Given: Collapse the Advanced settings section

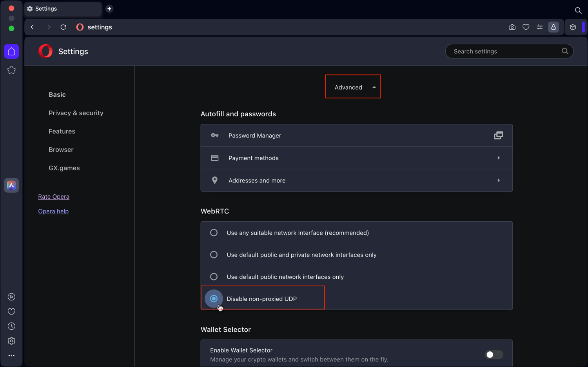Looking at the screenshot, I should coord(353,87).
